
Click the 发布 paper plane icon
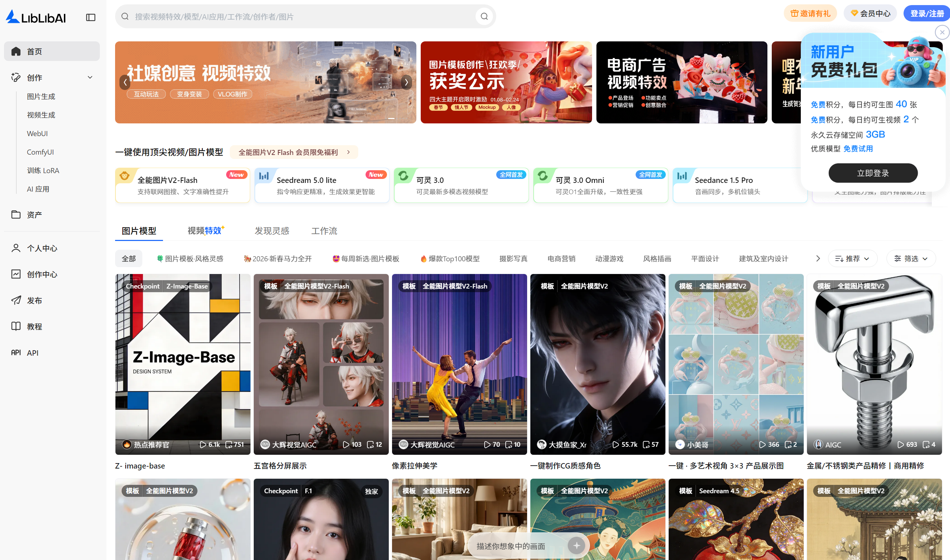pyautogui.click(x=16, y=300)
